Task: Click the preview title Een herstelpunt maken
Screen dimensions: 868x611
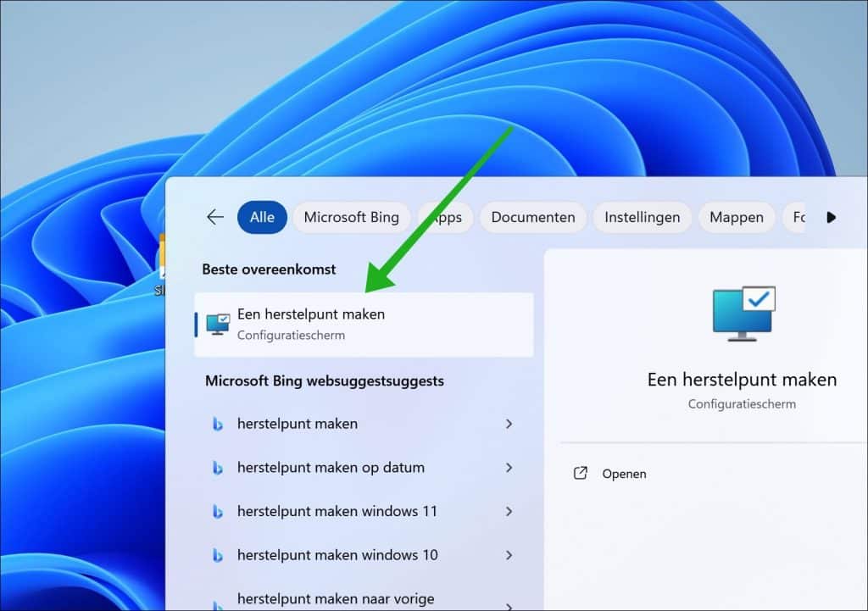Action: (x=742, y=380)
